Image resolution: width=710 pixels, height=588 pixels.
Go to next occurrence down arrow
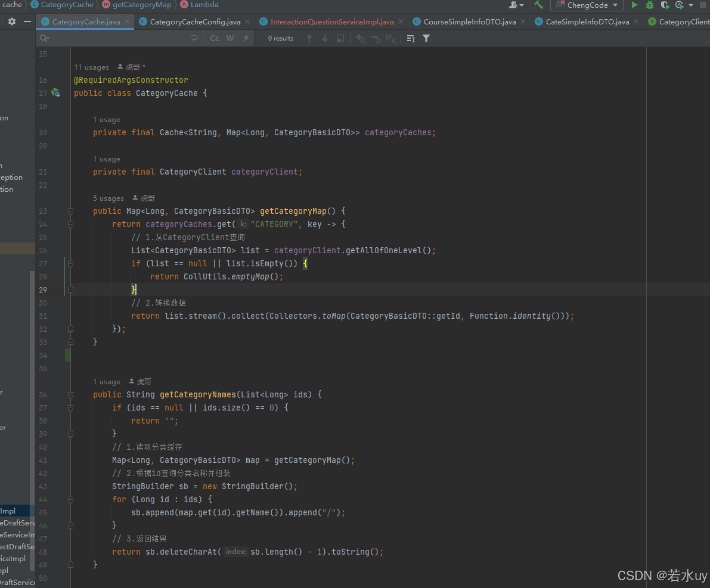[x=325, y=39]
